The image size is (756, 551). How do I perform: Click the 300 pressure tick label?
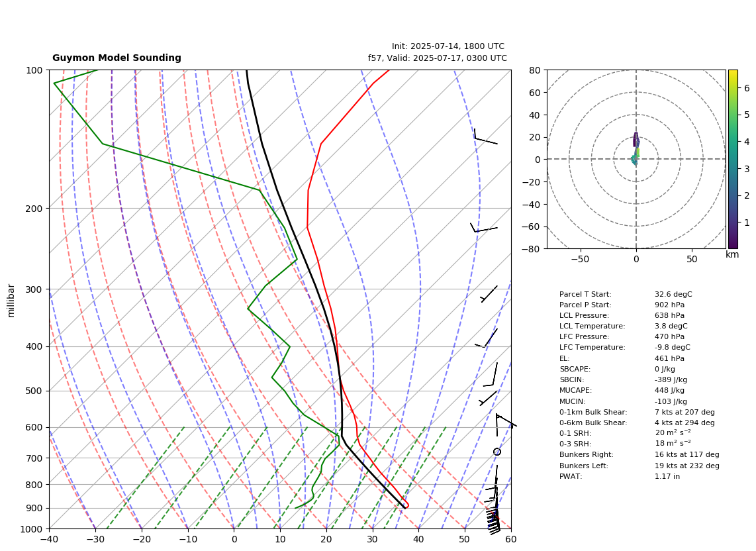34,289
